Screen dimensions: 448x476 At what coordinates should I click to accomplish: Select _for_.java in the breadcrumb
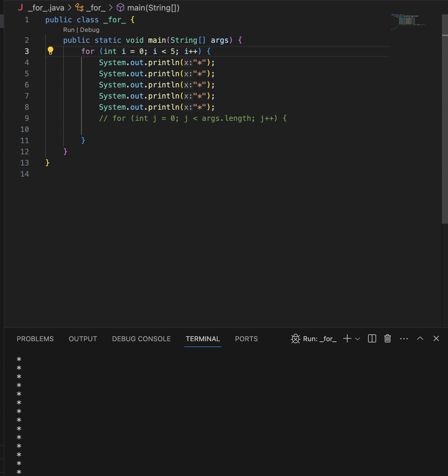tap(46, 8)
